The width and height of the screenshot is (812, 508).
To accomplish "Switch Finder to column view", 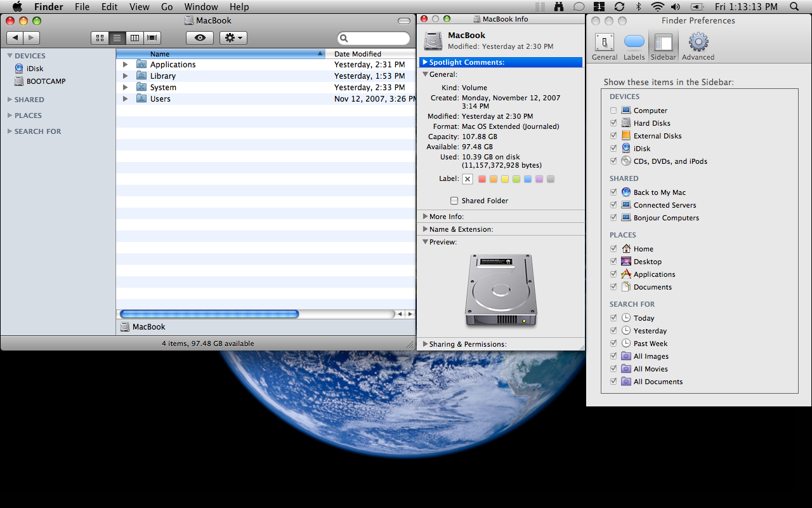I will [134, 38].
